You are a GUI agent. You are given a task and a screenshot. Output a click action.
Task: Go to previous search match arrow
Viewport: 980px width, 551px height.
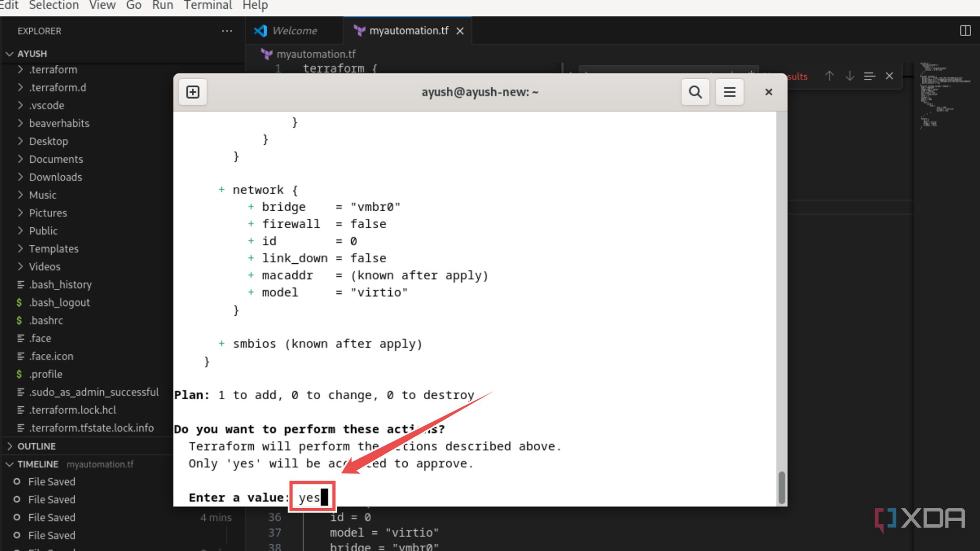point(829,76)
